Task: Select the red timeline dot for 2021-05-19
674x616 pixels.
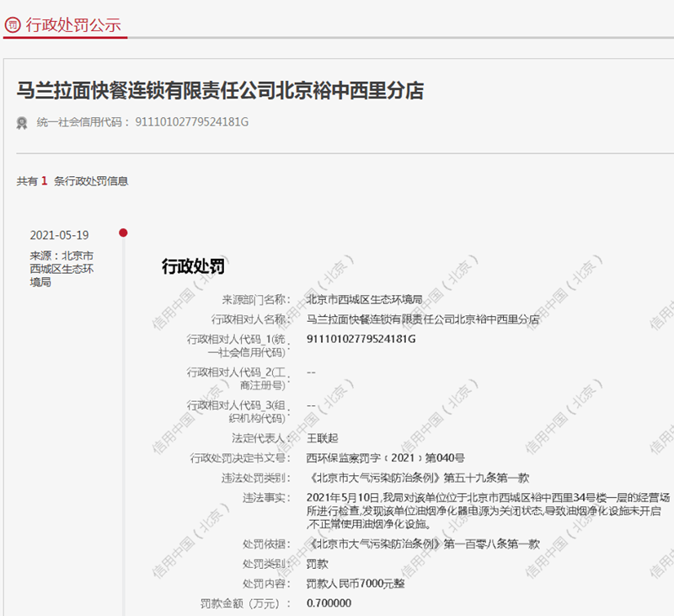Action: [x=123, y=233]
